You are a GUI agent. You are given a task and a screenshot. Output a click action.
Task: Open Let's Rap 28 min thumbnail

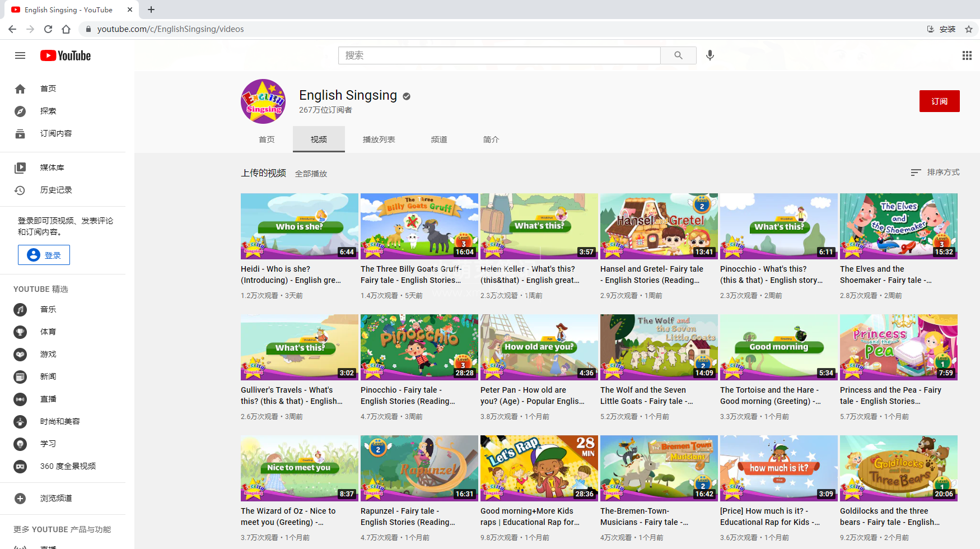(x=539, y=468)
